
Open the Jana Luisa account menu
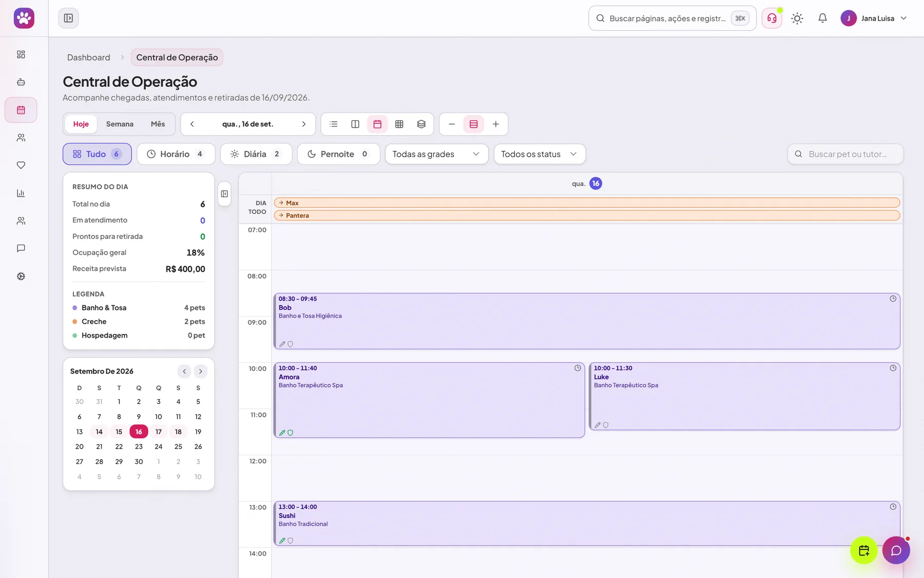(x=874, y=18)
